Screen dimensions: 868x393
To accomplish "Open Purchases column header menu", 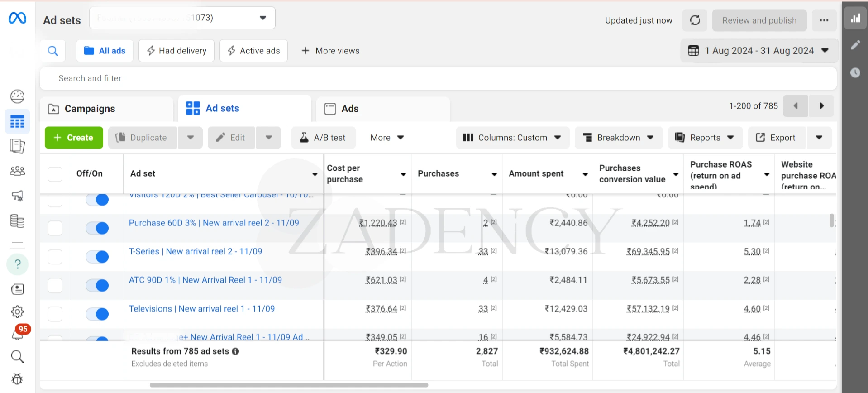I will 494,174.
